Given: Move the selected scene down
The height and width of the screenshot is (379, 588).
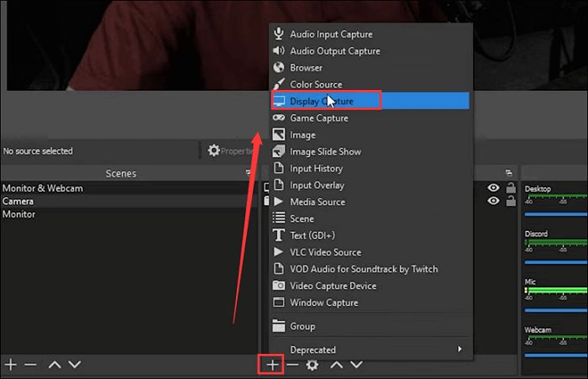Looking at the screenshot, I should 75,365.
